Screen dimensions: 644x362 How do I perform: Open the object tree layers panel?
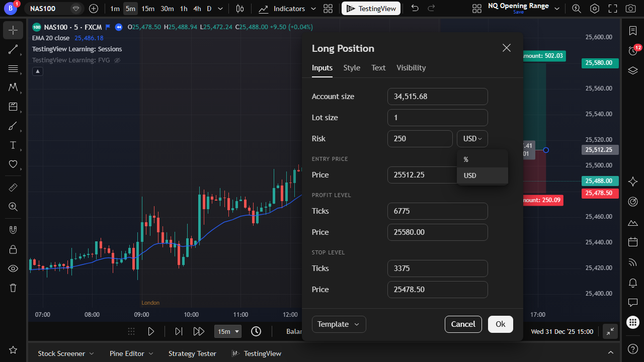click(x=633, y=70)
